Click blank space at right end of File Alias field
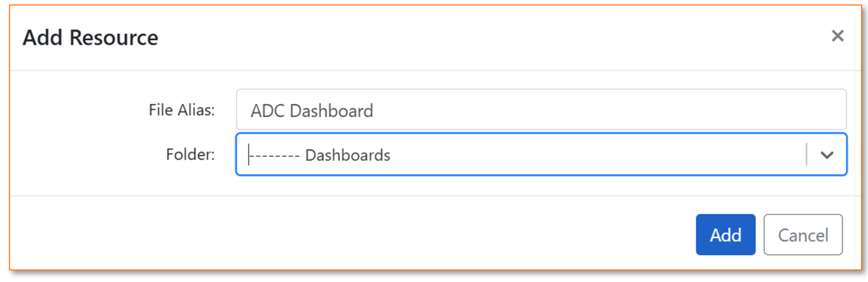This screenshot has width=868, height=282. tap(756, 110)
